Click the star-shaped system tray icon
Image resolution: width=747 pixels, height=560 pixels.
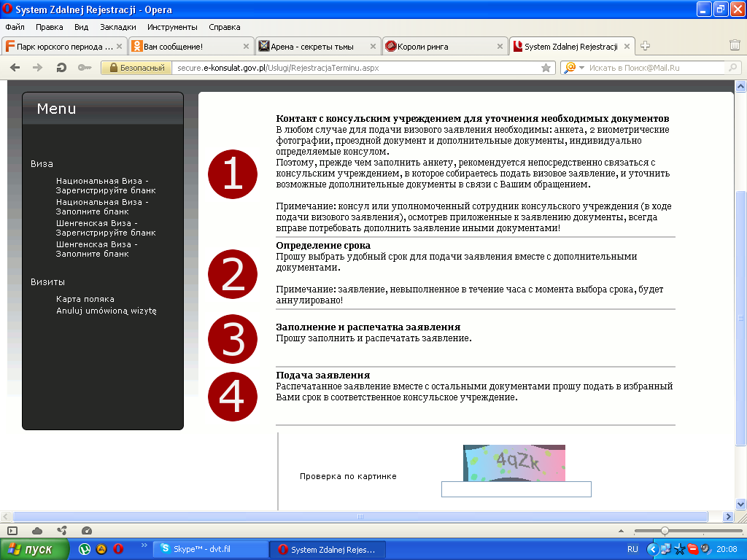(x=679, y=550)
